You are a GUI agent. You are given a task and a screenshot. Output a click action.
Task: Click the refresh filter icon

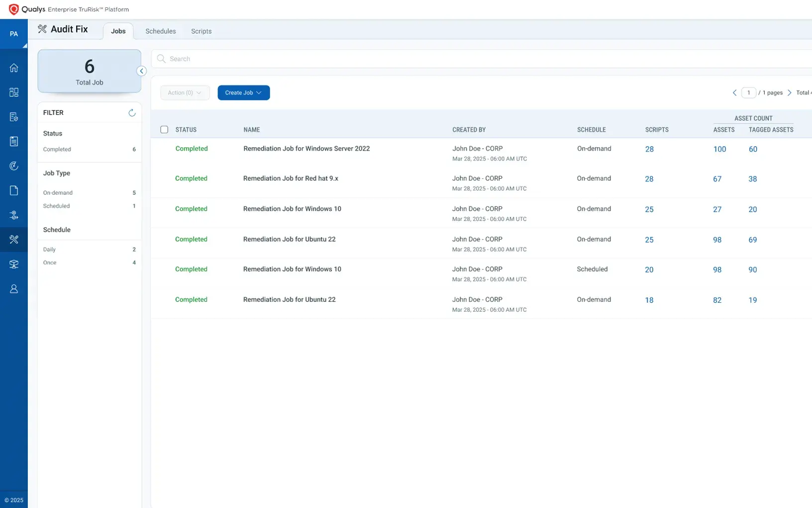(x=132, y=113)
